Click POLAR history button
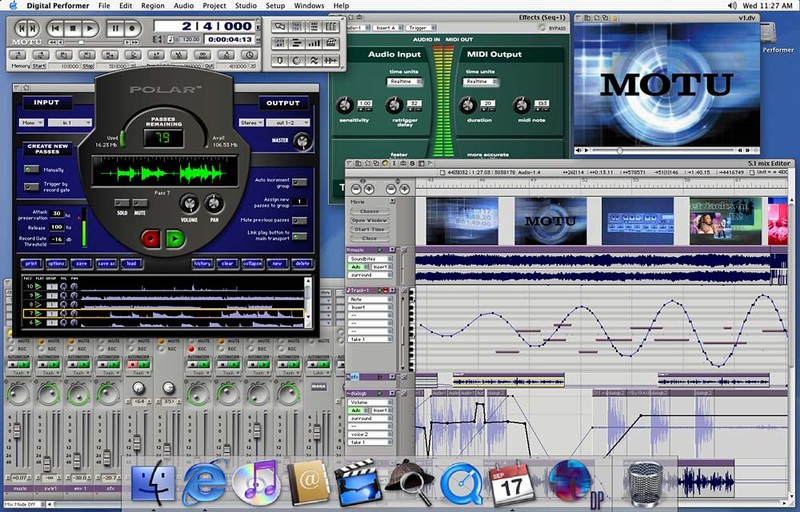The height and width of the screenshot is (512, 800). click(x=203, y=264)
